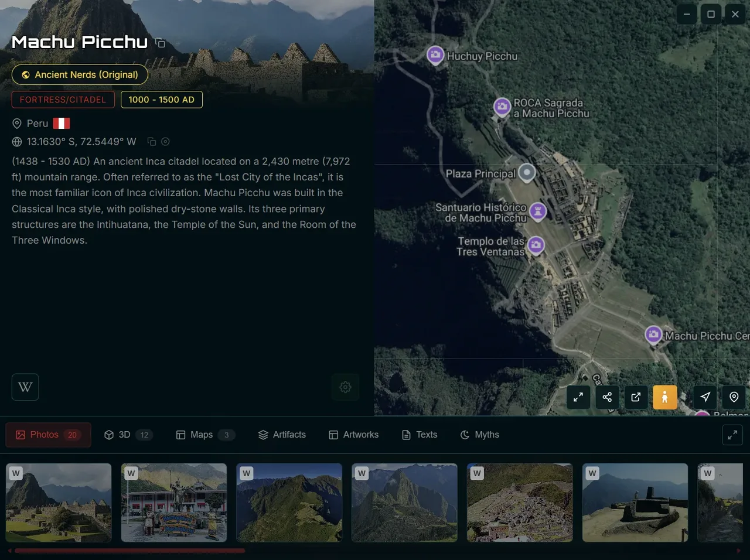
Task: Click the location pin icon beside the compass
Action: tap(734, 397)
